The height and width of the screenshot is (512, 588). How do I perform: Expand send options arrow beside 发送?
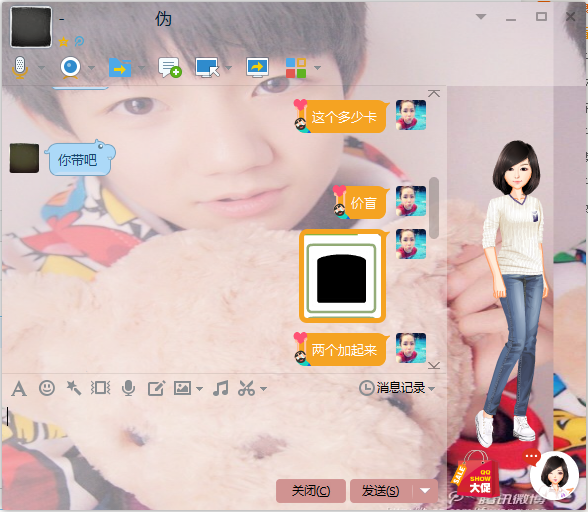click(x=425, y=491)
